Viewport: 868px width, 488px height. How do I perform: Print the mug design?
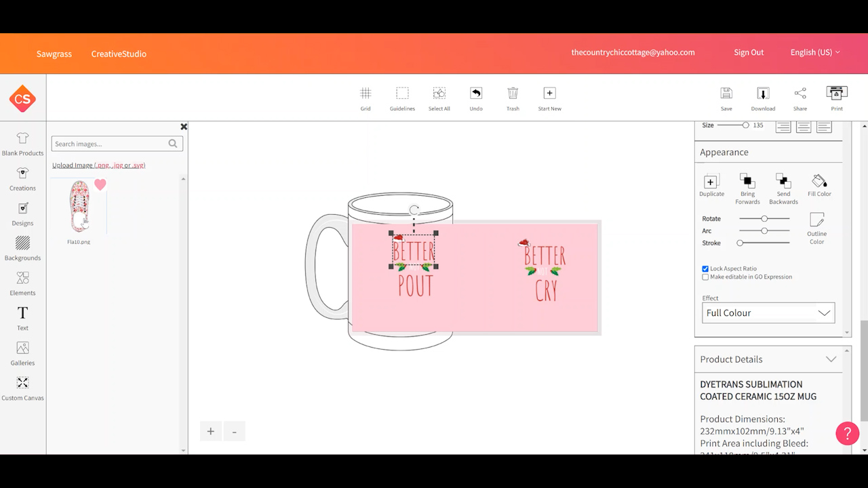837,98
